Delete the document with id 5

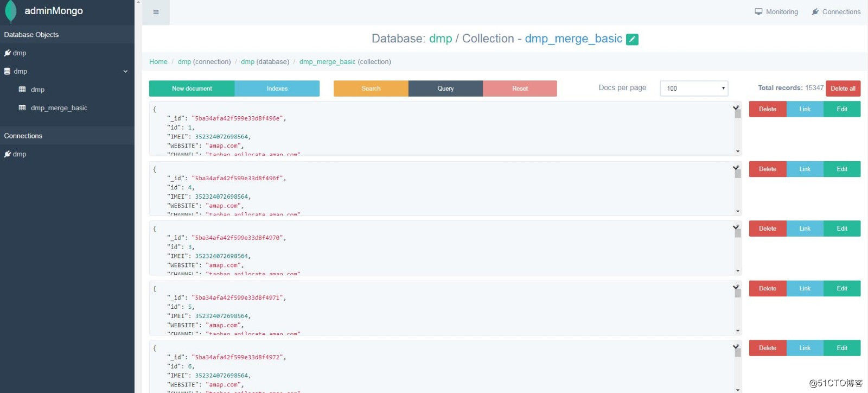click(768, 288)
